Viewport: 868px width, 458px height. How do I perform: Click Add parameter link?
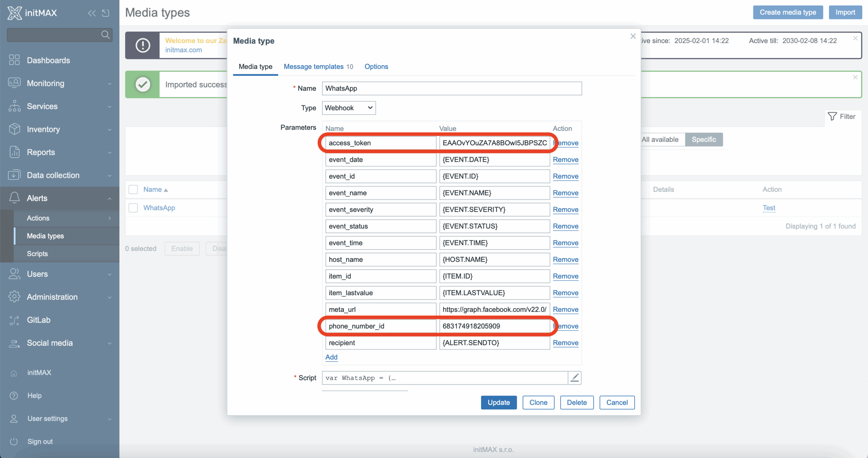coord(331,357)
